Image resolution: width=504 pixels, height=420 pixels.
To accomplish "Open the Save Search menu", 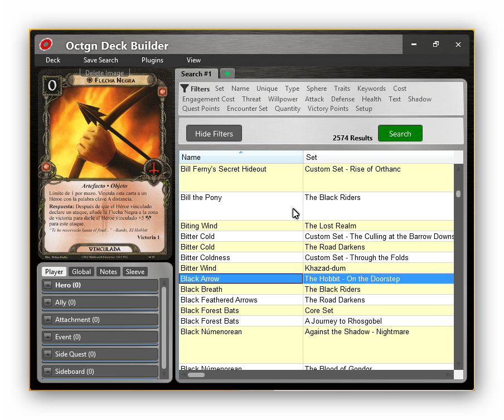I will [100, 60].
